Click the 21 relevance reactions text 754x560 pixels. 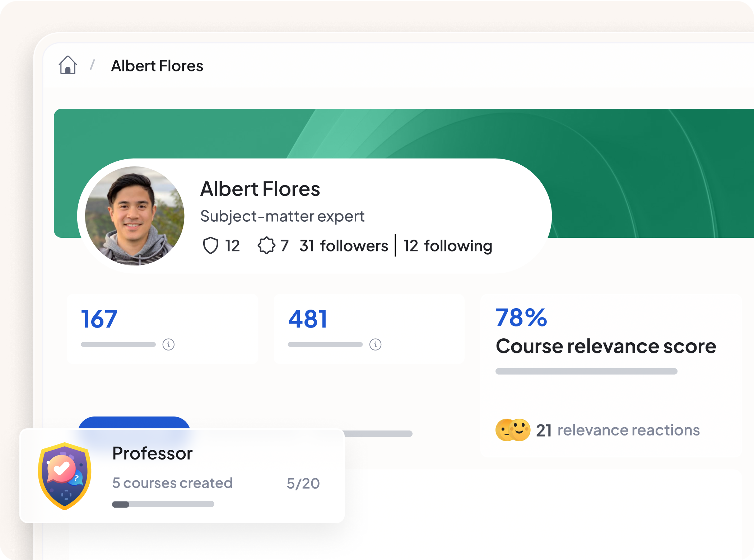[x=618, y=430]
